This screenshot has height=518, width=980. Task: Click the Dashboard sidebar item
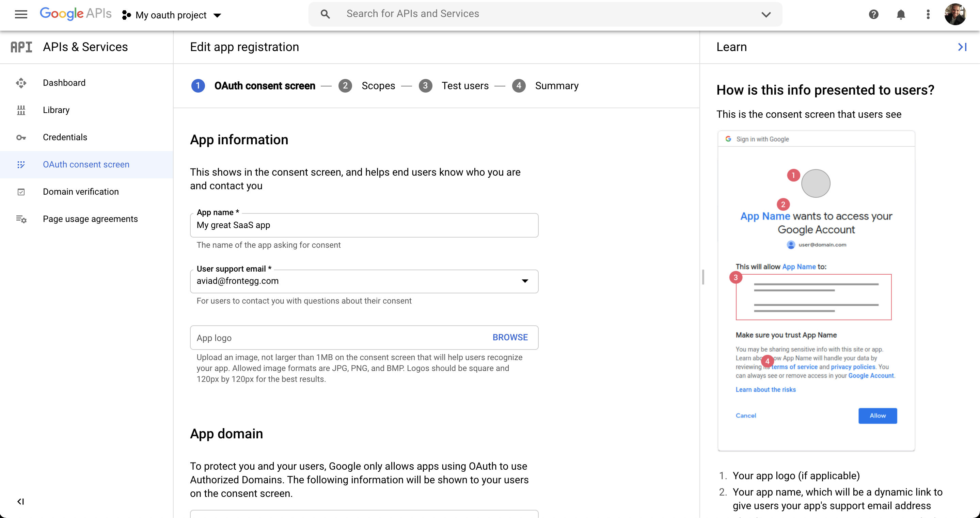(x=64, y=83)
